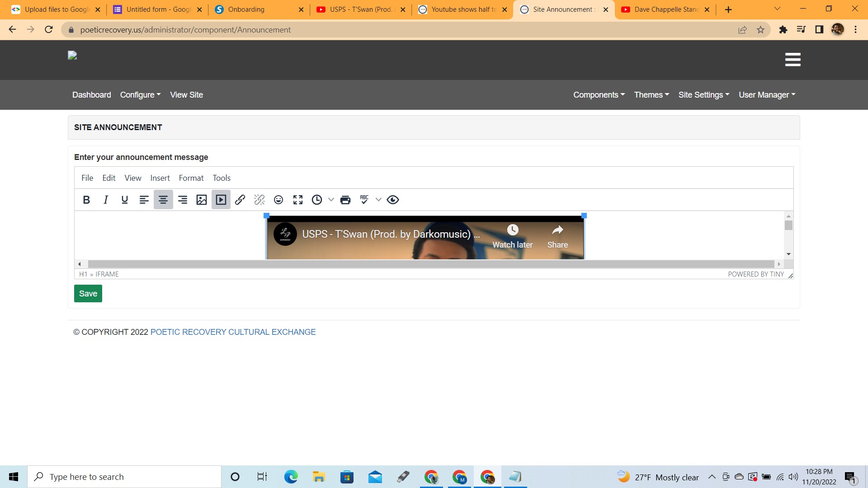This screenshot has height=488, width=868.
Task: Toggle fullscreen editor mode
Action: pyautogui.click(x=298, y=200)
